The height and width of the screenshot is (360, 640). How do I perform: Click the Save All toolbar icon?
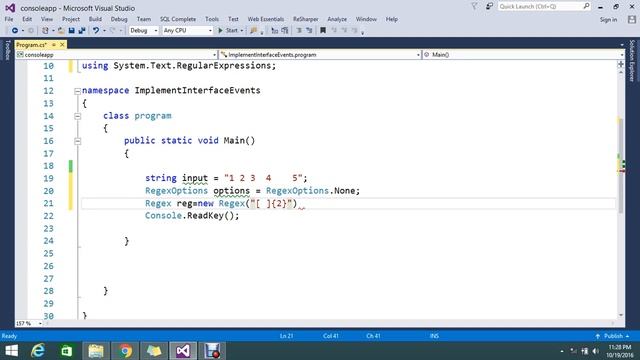[x=82, y=31]
